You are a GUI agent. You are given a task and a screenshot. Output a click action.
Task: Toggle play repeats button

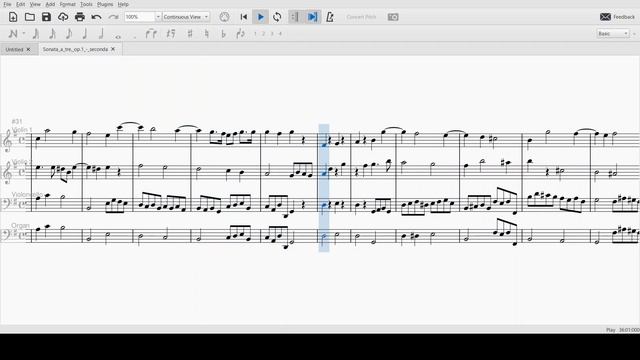(294, 17)
